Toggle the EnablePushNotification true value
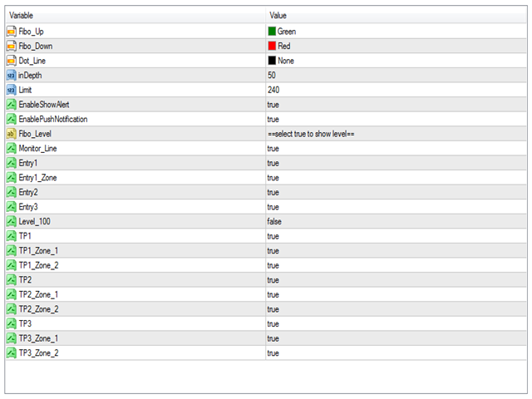This screenshot has width=532, height=399. coord(273,119)
